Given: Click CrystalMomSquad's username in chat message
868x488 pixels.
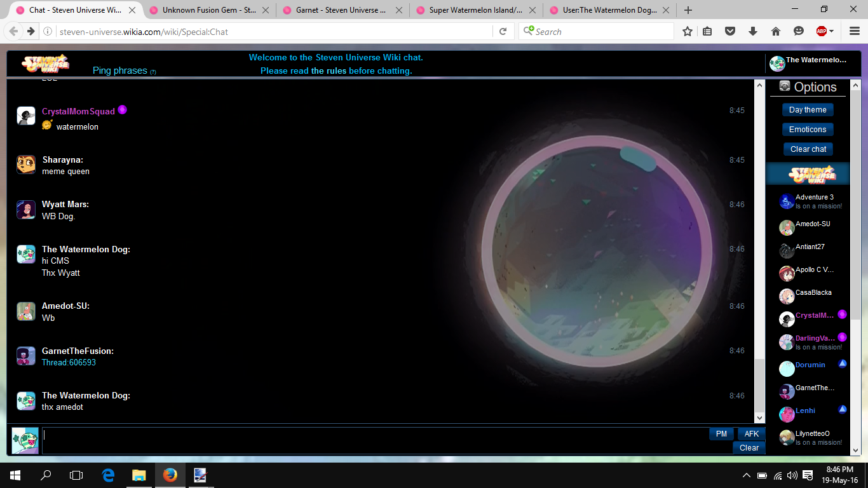Looking at the screenshot, I should coord(78,111).
